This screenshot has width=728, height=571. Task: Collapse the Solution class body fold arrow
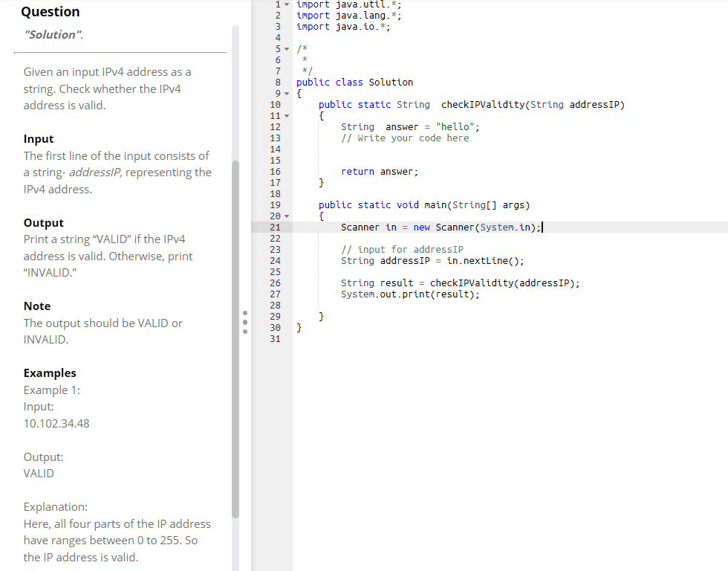tap(286, 93)
